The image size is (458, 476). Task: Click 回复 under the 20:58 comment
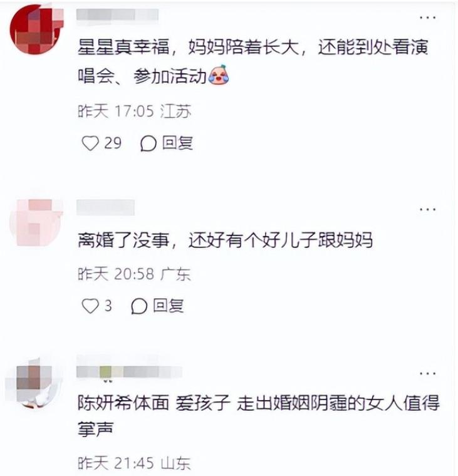click(x=169, y=306)
